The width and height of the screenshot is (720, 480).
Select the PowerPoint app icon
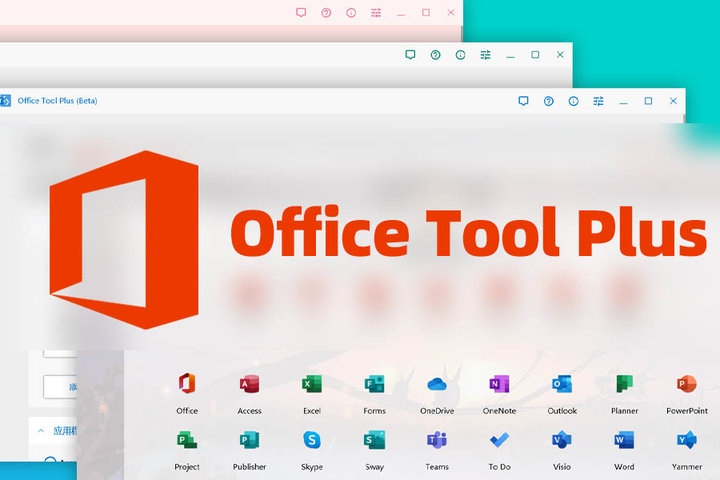tap(686, 385)
